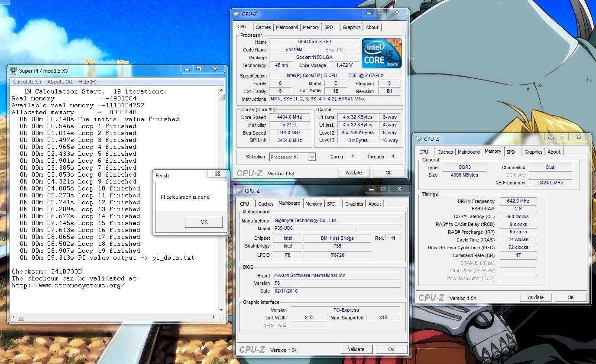Open About tab in the Memory CPU-Z window
Screen dimensions: 596x364
(x=554, y=152)
